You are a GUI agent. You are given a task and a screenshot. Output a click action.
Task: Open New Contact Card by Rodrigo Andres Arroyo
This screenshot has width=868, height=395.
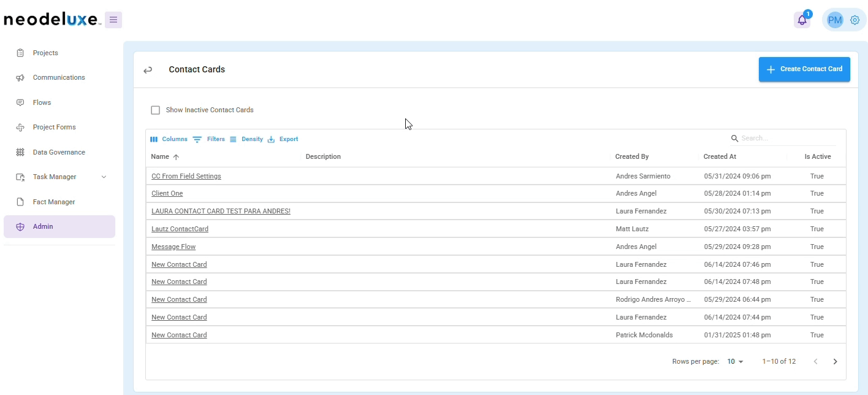(179, 299)
